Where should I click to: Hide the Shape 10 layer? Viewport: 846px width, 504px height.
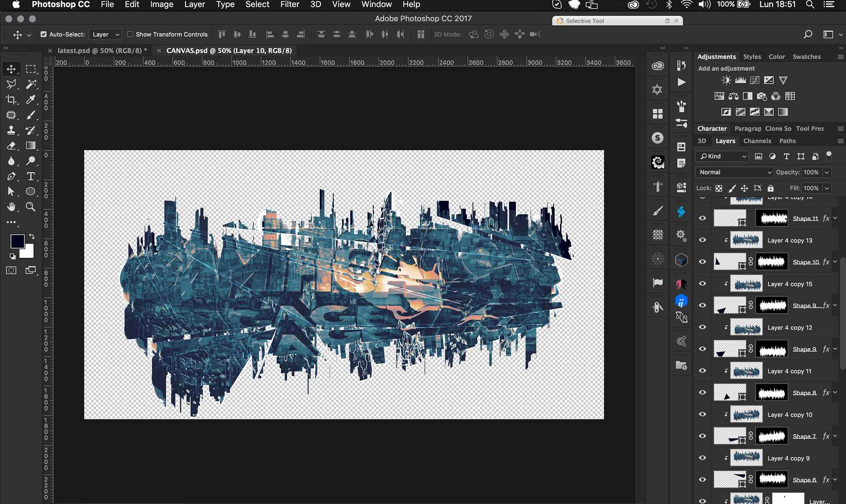702,262
